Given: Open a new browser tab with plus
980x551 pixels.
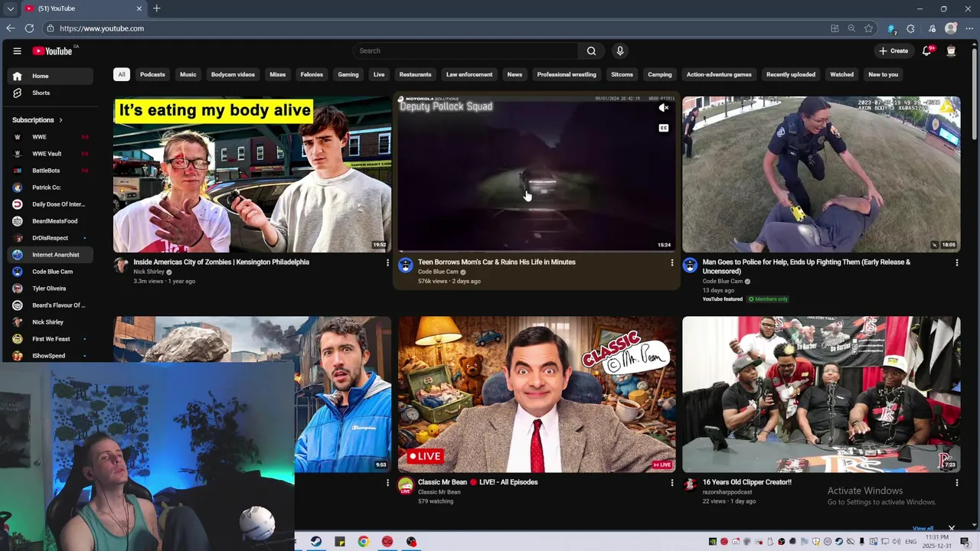Looking at the screenshot, I should [x=156, y=8].
